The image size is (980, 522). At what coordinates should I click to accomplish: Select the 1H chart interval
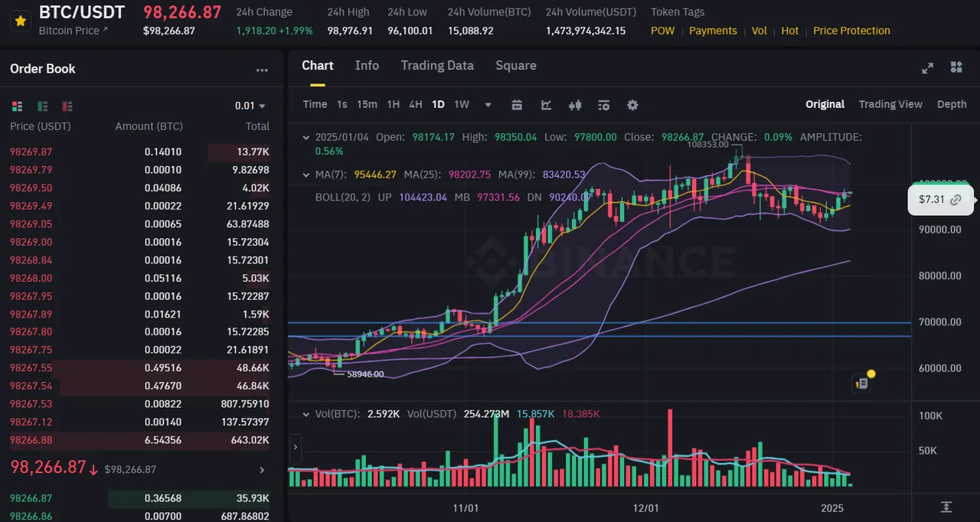(393, 104)
